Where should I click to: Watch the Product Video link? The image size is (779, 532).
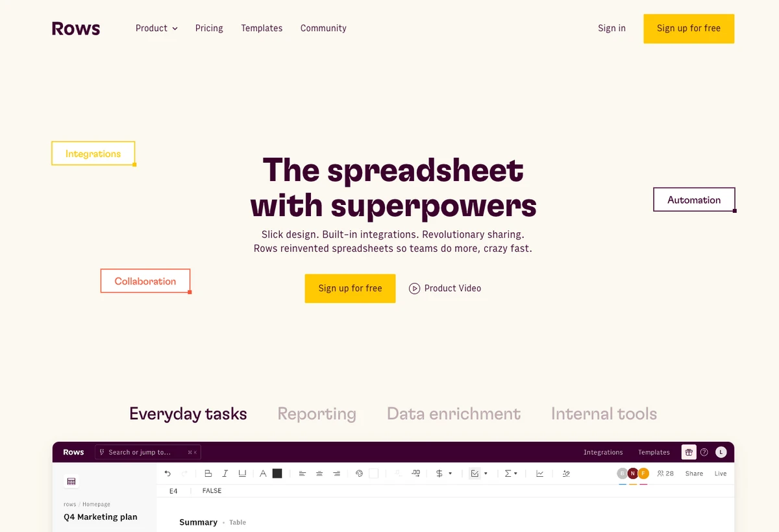(445, 289)
